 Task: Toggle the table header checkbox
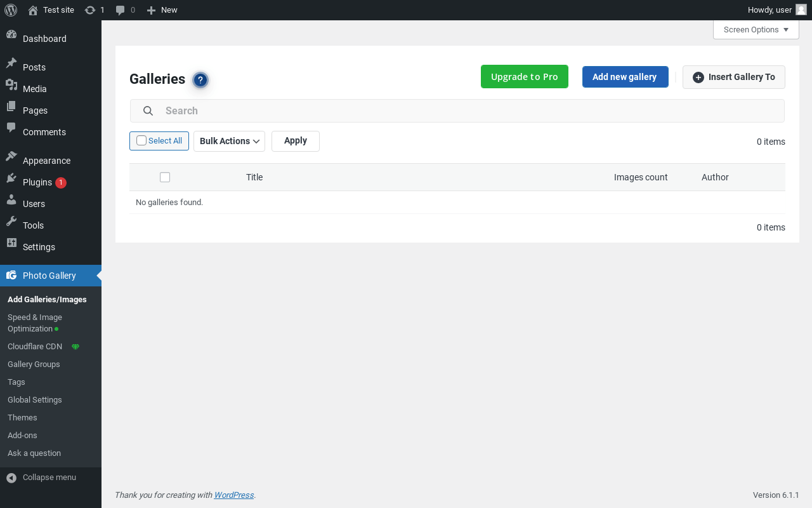click(x=165, y=177)
